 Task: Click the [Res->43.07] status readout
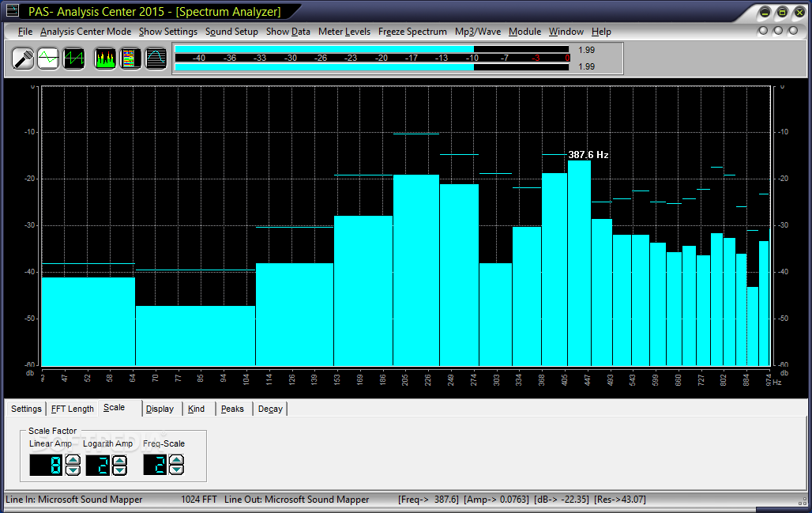[x=620, y=500]
